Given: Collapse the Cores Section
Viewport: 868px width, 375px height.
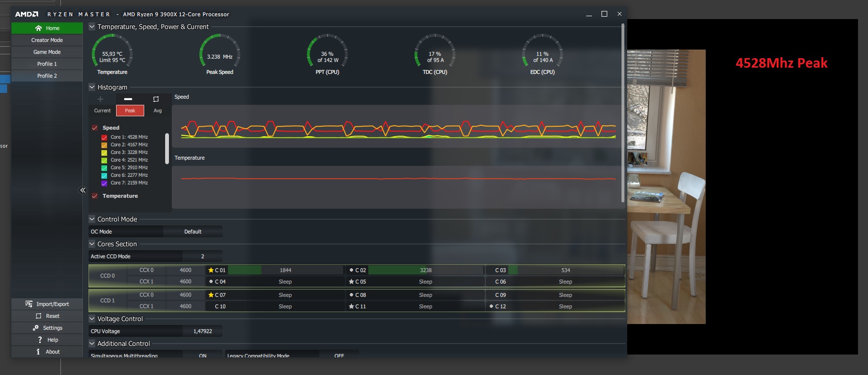Looking at the screenshot, I should 92,244.
